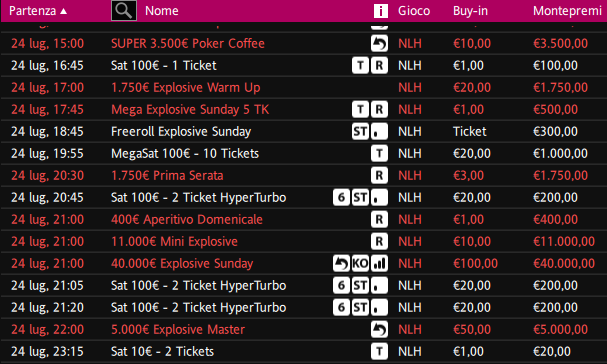The width and height of the screenshot is (607, 364).
Task: Click the €400,00 prize pool value
Action: coord(555,220)
